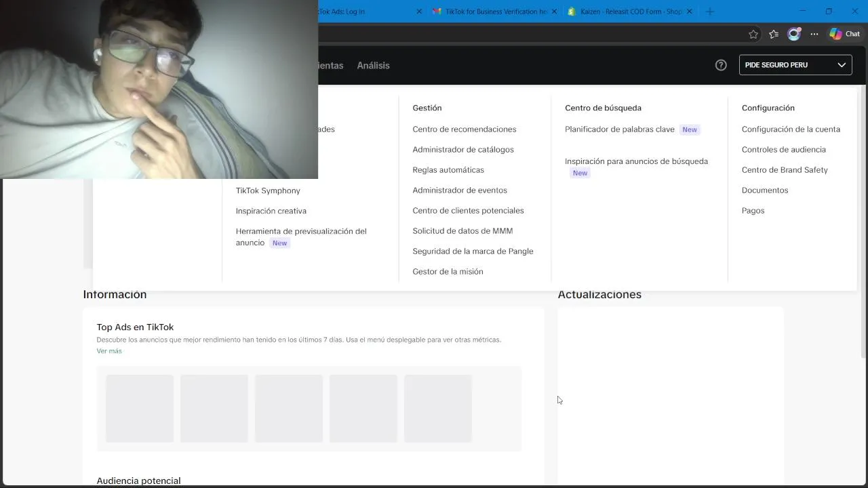The height and width of the screenshot is (488, 868).
Task: Click the favorites star icon in address bar
Action: pos(753,34)
